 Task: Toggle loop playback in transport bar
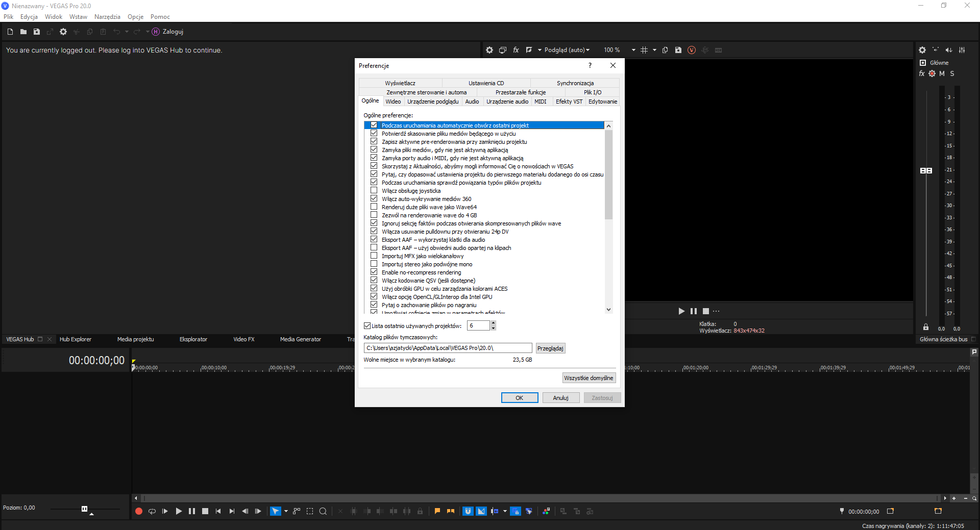tap(152, 511)
